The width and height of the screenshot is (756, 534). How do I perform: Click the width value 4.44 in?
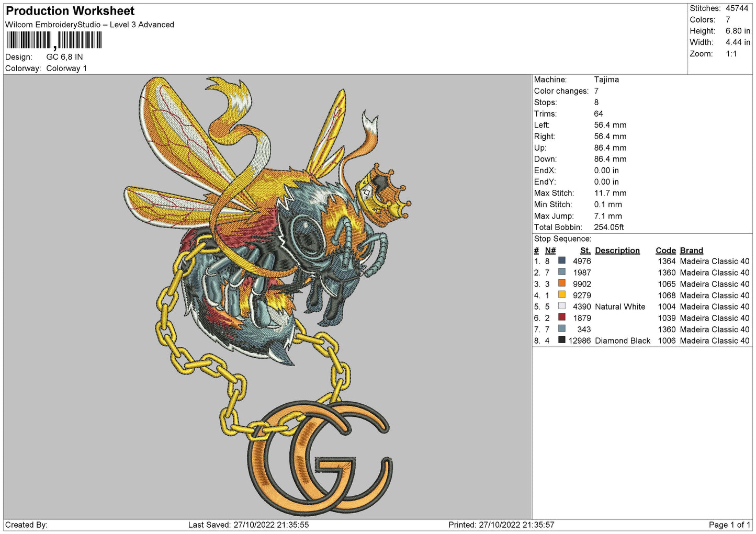(738, 42)
